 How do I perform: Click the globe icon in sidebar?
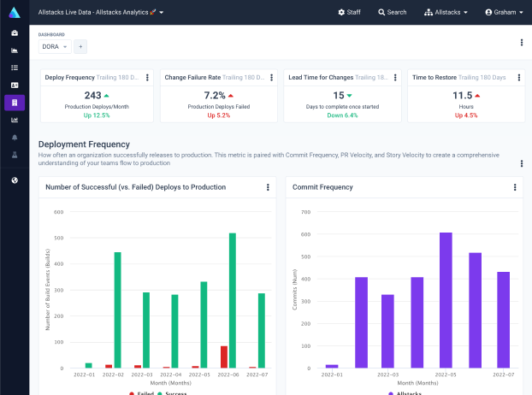pyautogui.click(x=15, y=180)
